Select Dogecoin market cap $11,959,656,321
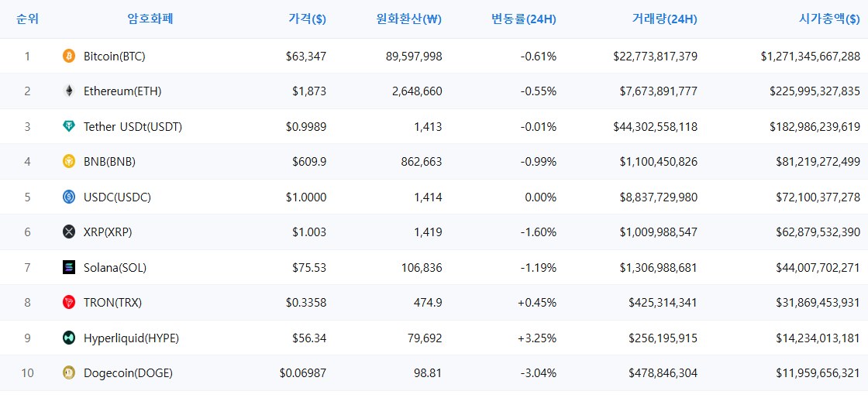 point(818,373)
